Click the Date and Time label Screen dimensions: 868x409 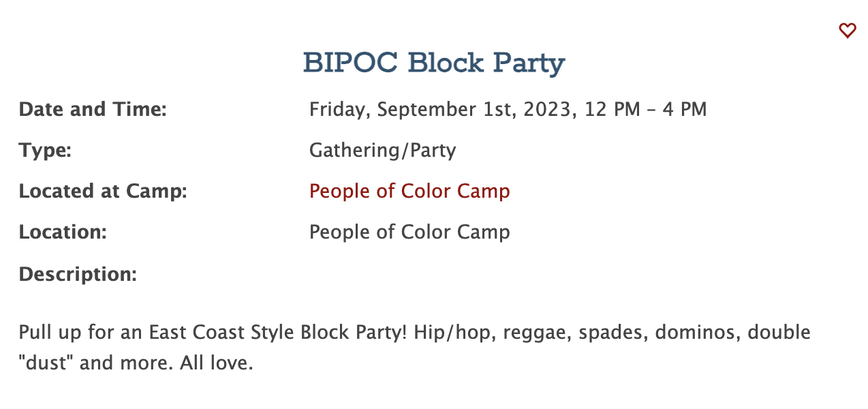coord(93,109)
